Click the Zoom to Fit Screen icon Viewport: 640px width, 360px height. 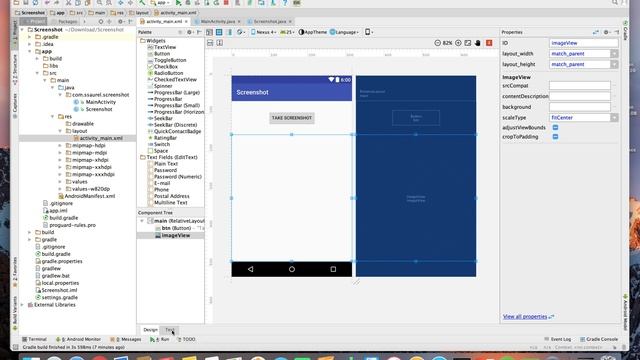coord(468,43)
